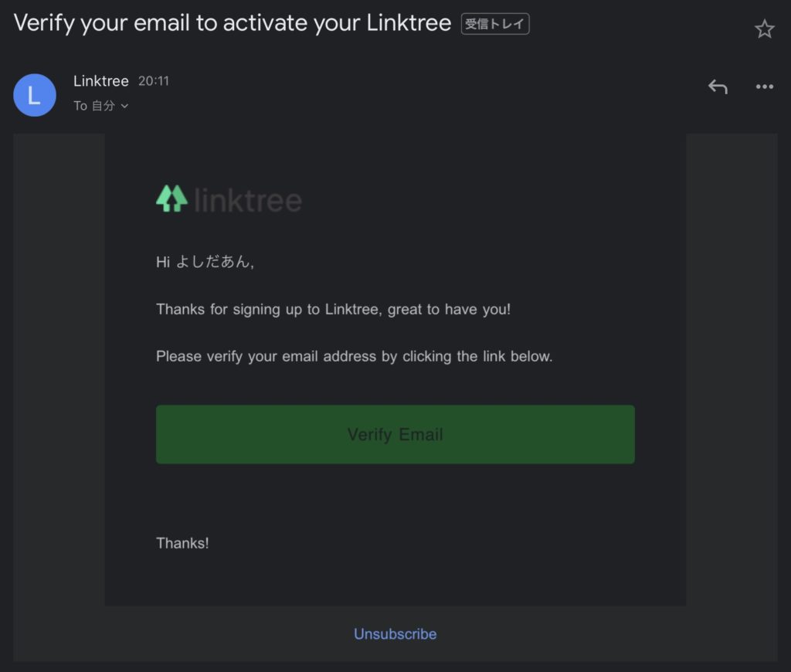This screenshot has height=672, width=791.
Task: Click the closing "Thanks!" text
Action: point(182,543)
